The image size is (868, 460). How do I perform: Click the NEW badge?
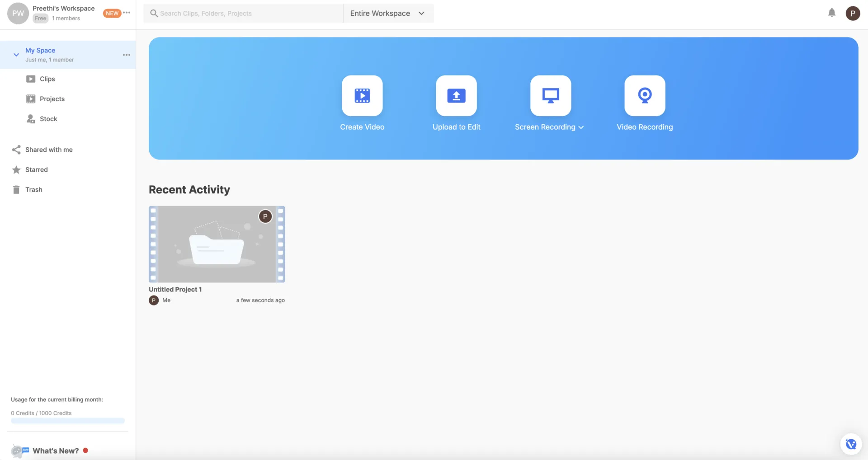[x=112, y=13]
